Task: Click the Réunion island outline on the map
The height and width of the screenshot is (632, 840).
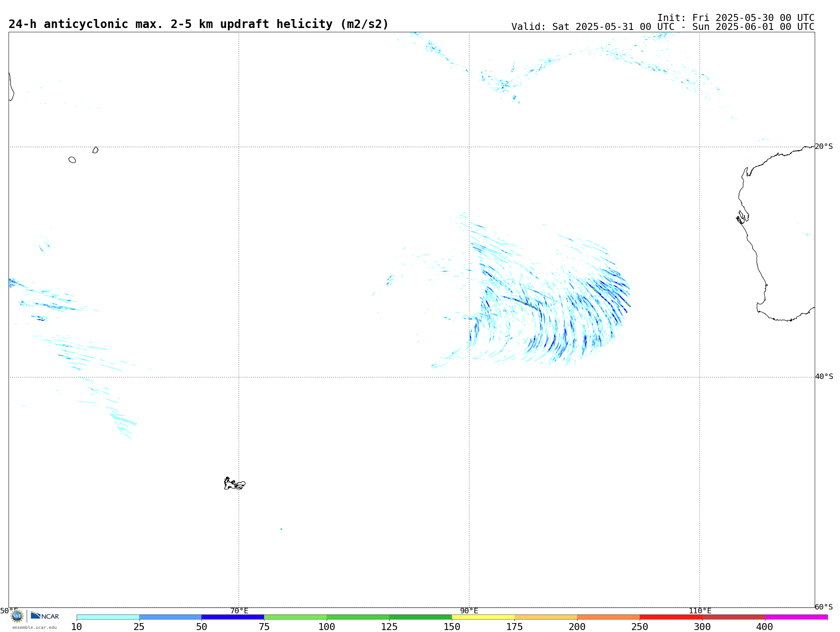Action: click(x=72, y=160)
